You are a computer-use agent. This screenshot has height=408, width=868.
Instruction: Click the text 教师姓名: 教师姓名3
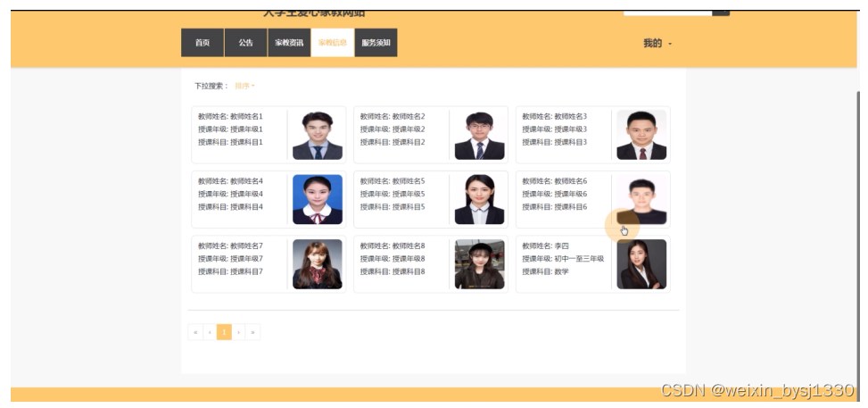coord(555,116)
